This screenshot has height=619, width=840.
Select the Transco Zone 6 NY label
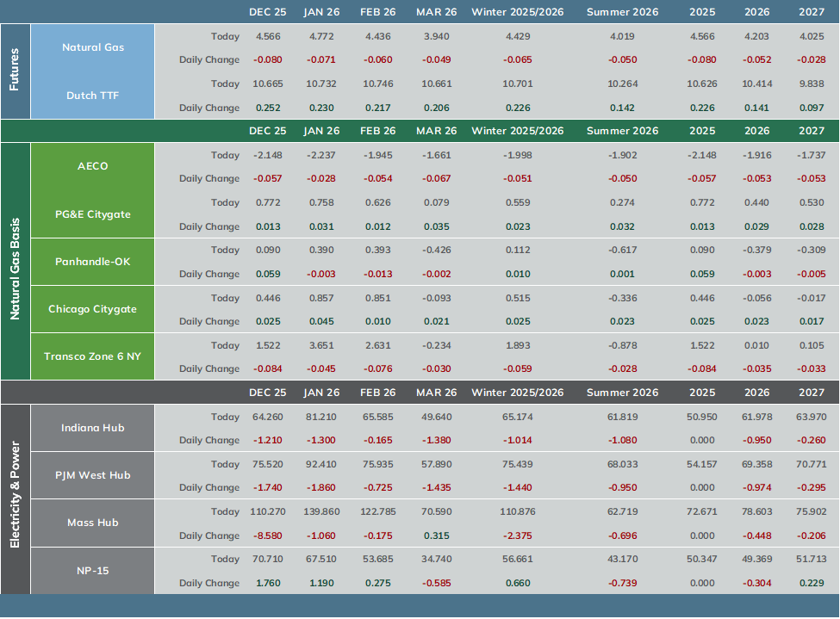93,356
